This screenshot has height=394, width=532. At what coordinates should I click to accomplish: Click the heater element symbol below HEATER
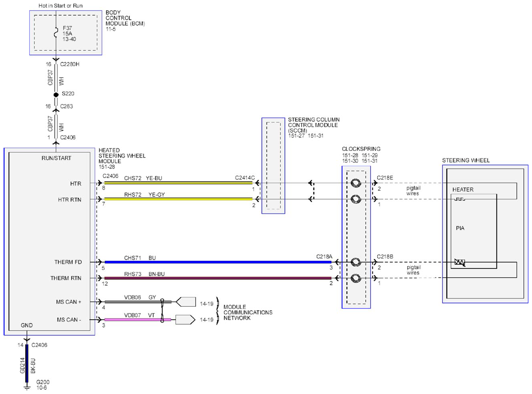tap(460, 198)
